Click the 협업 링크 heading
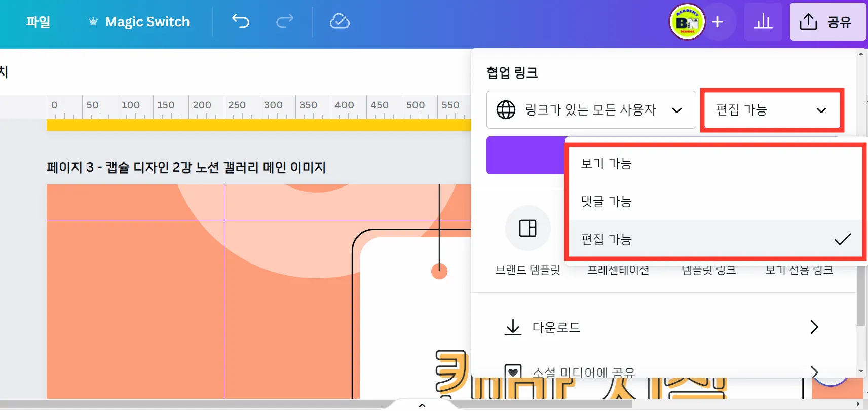 (x=512, y=72)
